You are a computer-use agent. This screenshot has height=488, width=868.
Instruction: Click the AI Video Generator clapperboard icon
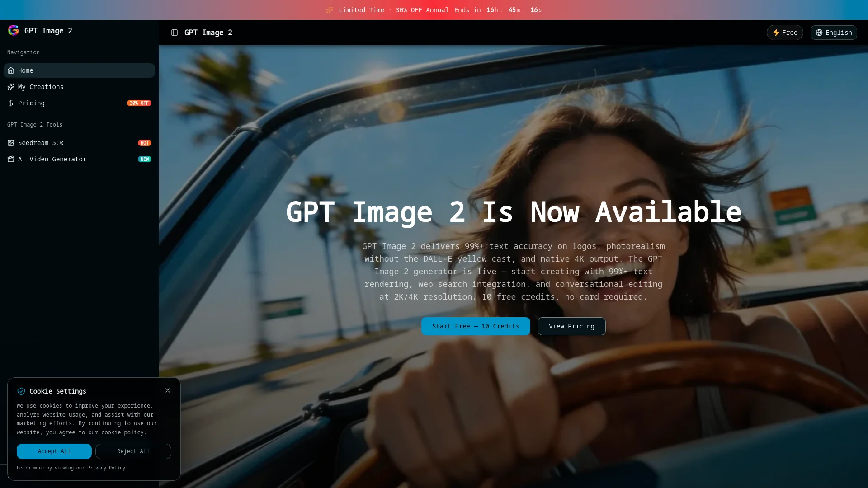[11, 159]
